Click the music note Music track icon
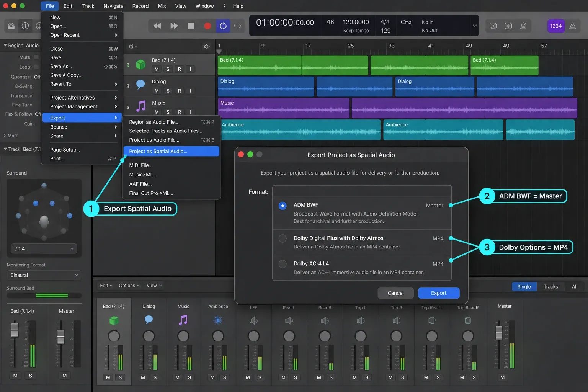Screen dimensions: 588x392 click(x=141, y=106)
